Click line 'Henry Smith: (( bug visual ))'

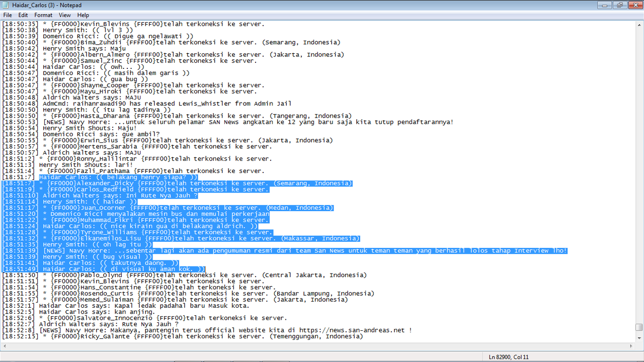tap(77, 257)
